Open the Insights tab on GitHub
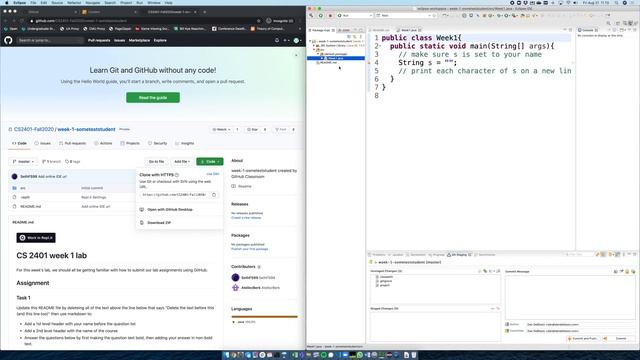Screen dimensions: 640x360 (x=184, y=144)
